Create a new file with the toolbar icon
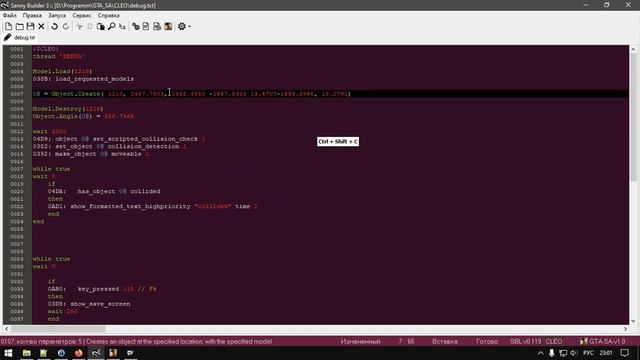The image size is (640, 360). [x=8, y=27]
